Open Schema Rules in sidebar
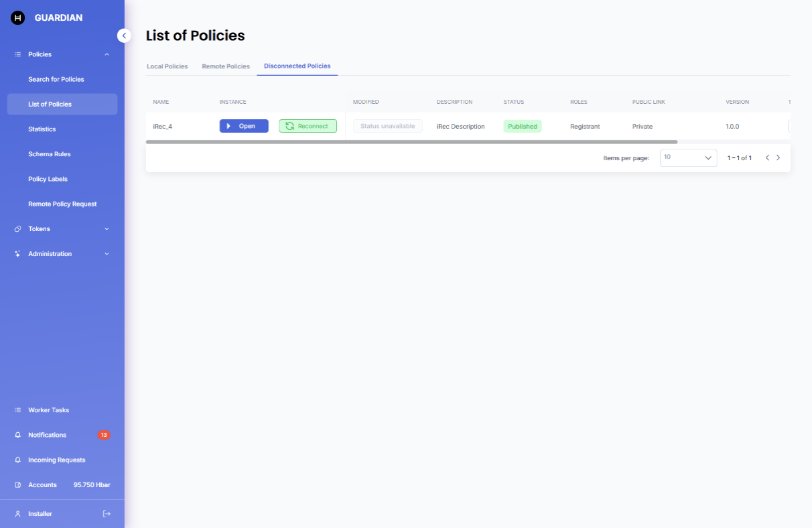This screenshot has width=812, height=528. [x=50, y=154]
